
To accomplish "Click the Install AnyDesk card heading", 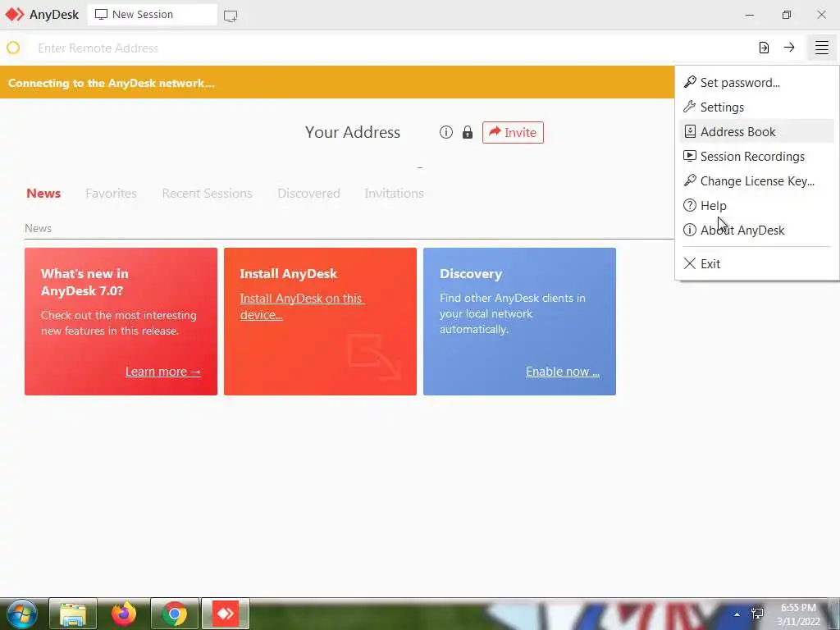I will tap(288, 274).
